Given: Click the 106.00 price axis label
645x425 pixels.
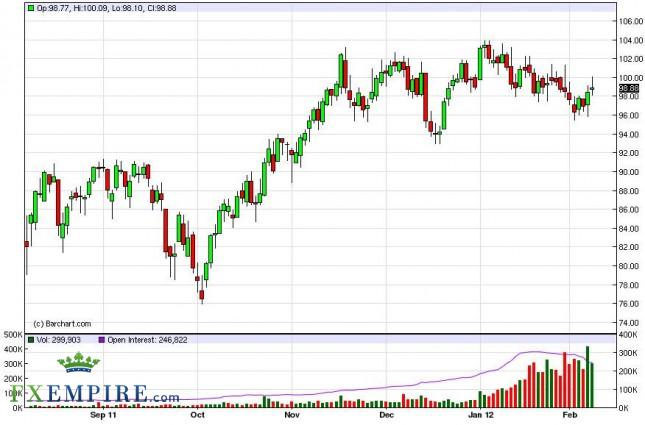Looking at the screenshot, I should pyautogui.click(x=631, y=21).
